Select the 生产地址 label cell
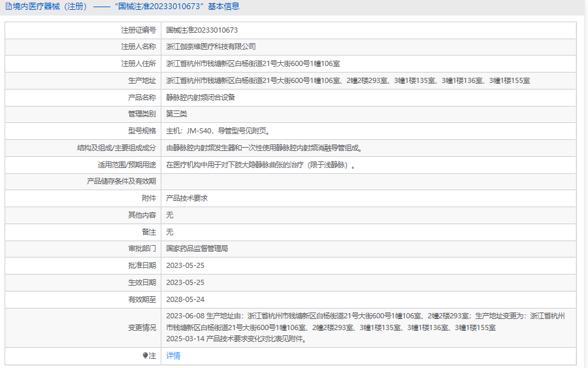This screenshot has width=588, height=368. pos(142,80)
